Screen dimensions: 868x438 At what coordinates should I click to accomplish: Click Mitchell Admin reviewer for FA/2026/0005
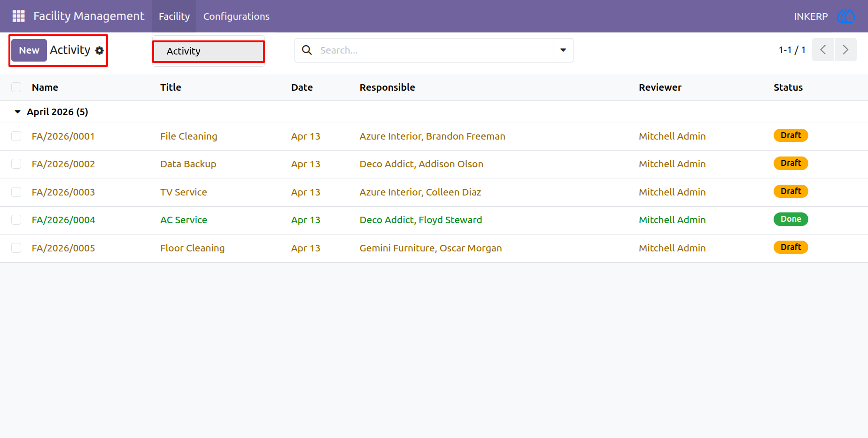tap(672, 248)
